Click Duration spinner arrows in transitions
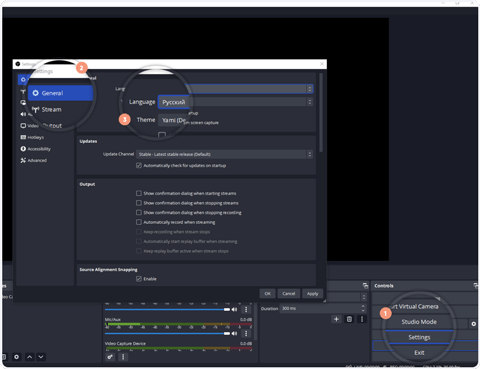Screen dimensions: 480x369 point(363,308)
